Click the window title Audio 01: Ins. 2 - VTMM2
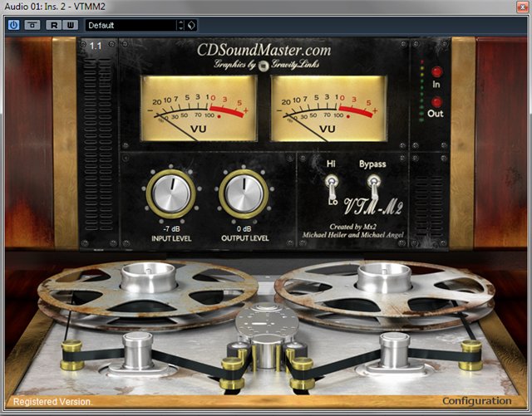This screenshot has width=532, height=416. click(x=55, y=7)
